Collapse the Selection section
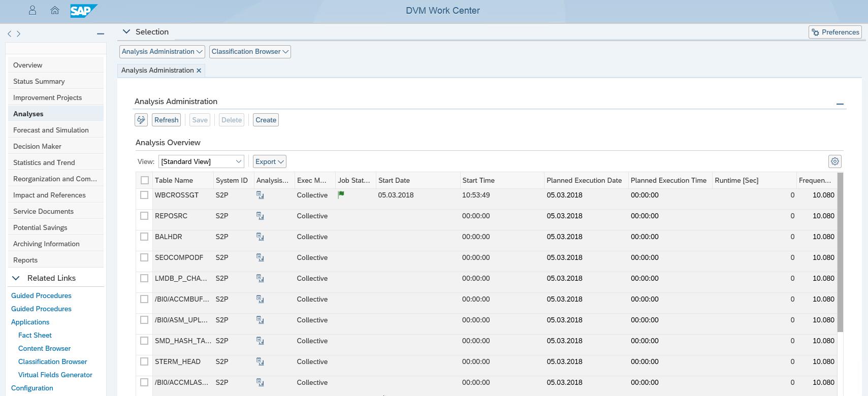This screenshot has width=868, height=396. click(126, 31)
